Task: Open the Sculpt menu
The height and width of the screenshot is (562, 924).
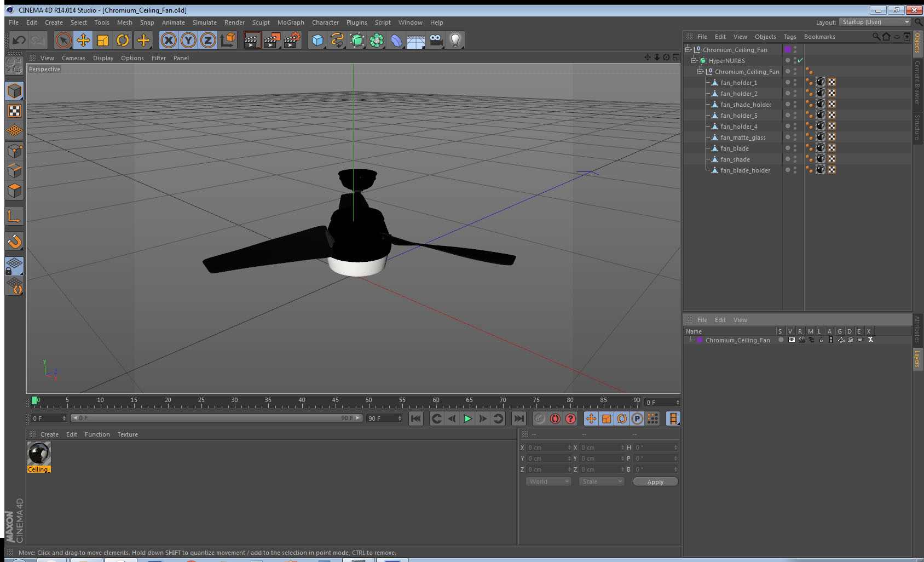Action: click(x=261, y=22)
